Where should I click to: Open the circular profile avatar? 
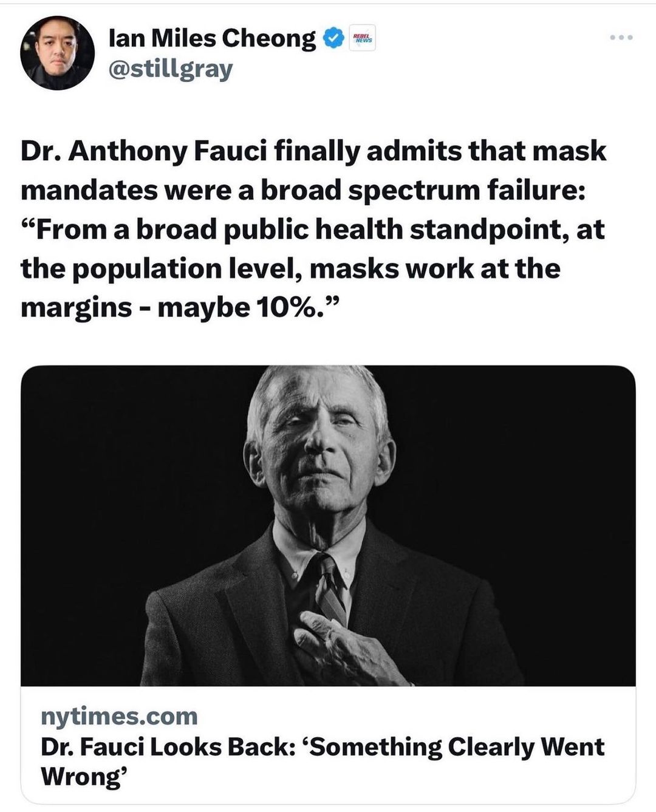[57, 53]
